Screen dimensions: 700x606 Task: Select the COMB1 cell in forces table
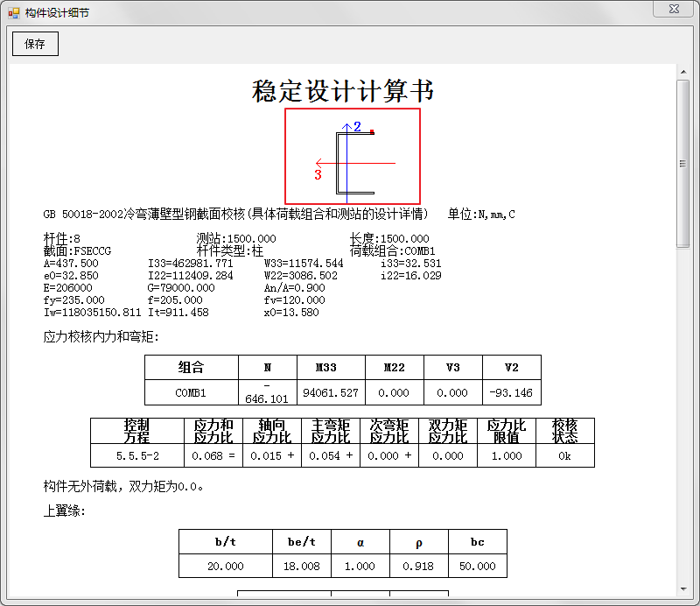[191, 392]
